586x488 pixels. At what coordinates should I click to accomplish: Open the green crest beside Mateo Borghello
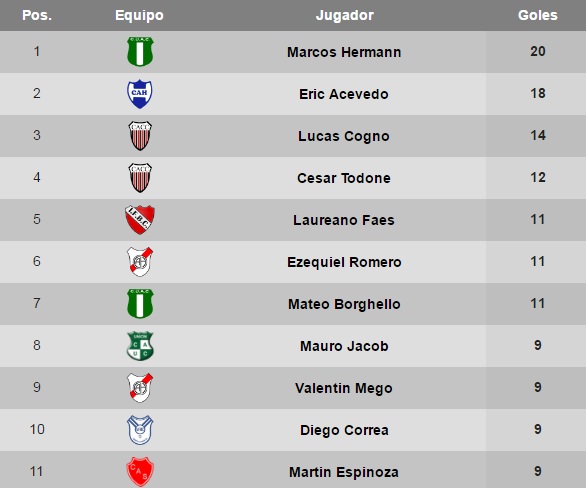coord(140,304)
